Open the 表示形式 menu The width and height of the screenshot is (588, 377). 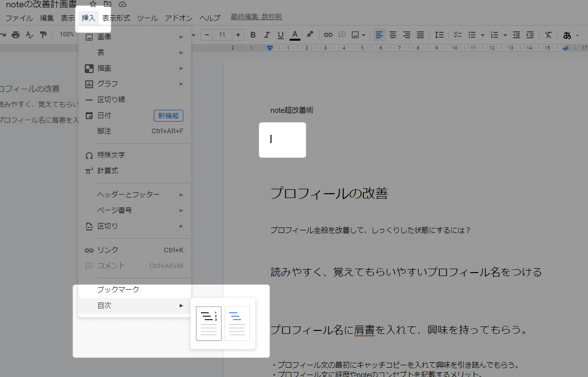click(116, 18)
